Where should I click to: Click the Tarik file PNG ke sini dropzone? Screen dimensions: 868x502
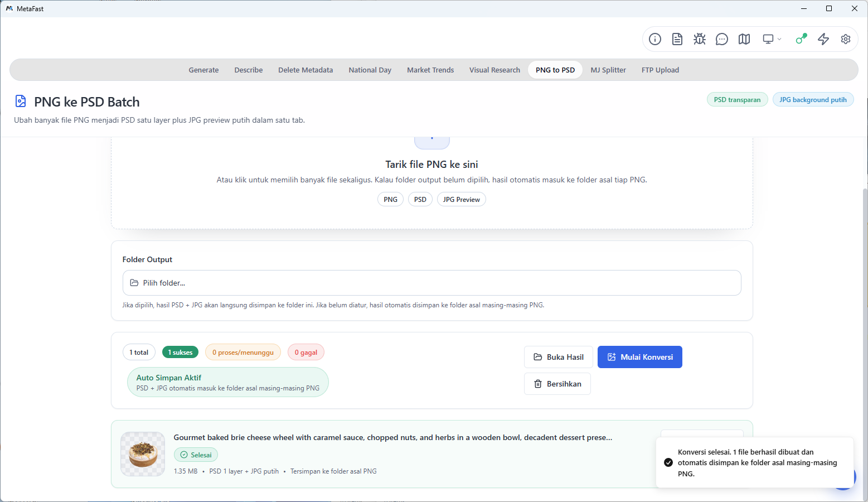coord(432,182)
